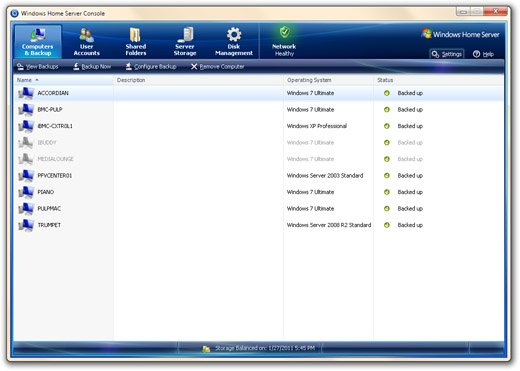Click the green status icon for PULPMAC
Screen dimensions: 520x371
tap(387, 208)
